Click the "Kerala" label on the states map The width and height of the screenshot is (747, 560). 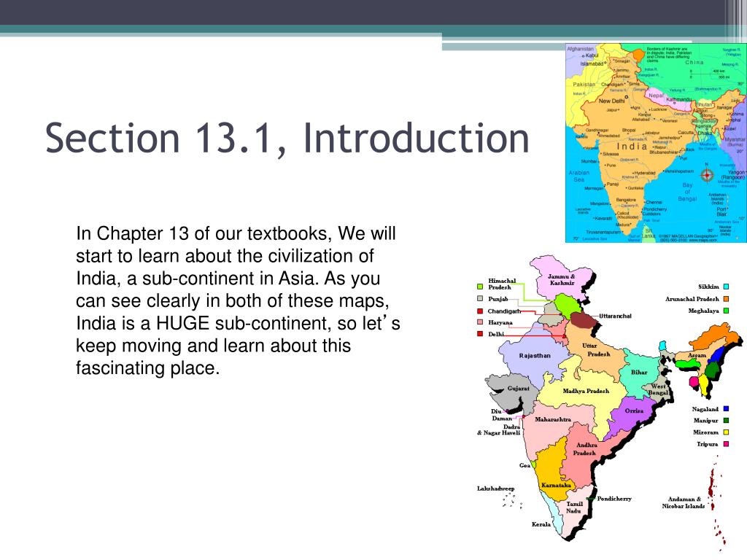(541, 524)
